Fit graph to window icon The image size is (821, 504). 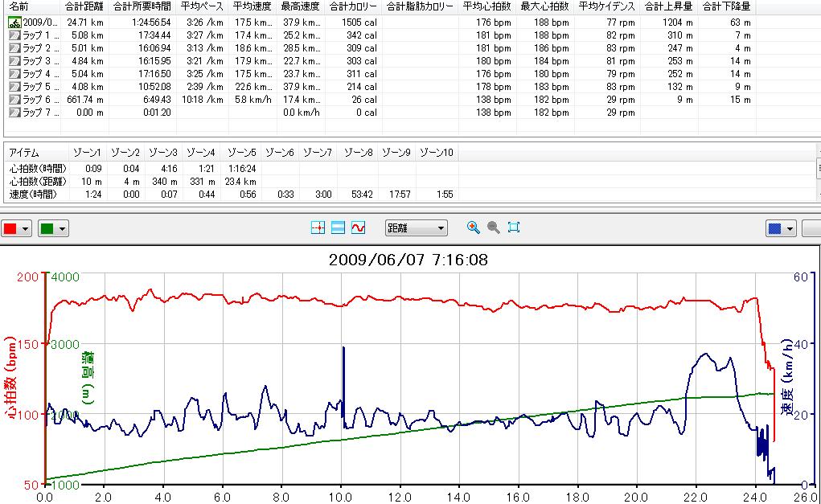514,227
